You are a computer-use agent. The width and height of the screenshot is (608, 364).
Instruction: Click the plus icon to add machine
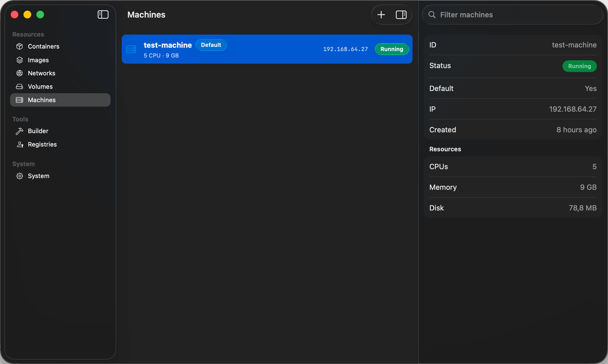point(381,15)
